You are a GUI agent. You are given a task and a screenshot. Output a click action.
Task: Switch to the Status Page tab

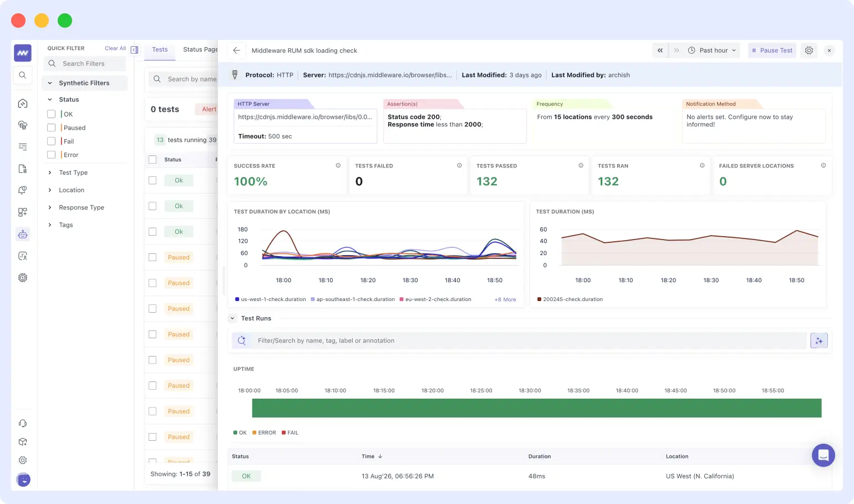200,49
